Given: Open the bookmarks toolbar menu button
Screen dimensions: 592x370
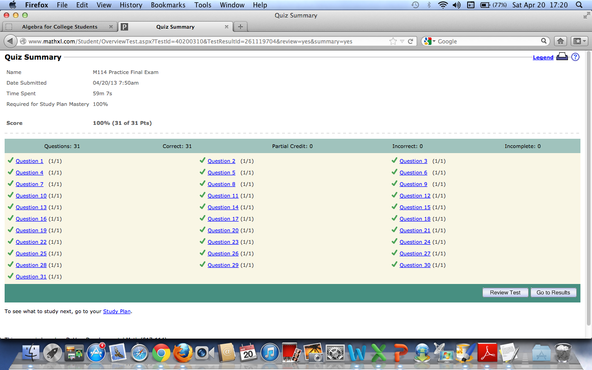Looking at the screenshot, I should [579, 41].
